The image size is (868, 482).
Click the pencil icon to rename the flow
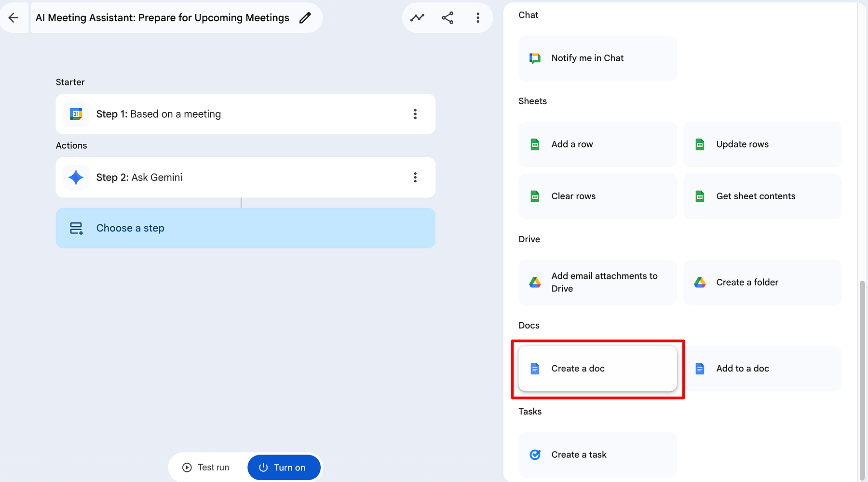click(x=305, y=18)
